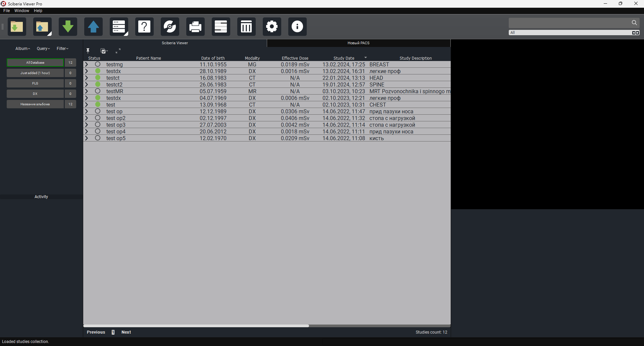Toggle status circle for testMR
The height and width of the screenshot is (346, 644).
click(x=98, y=91)
